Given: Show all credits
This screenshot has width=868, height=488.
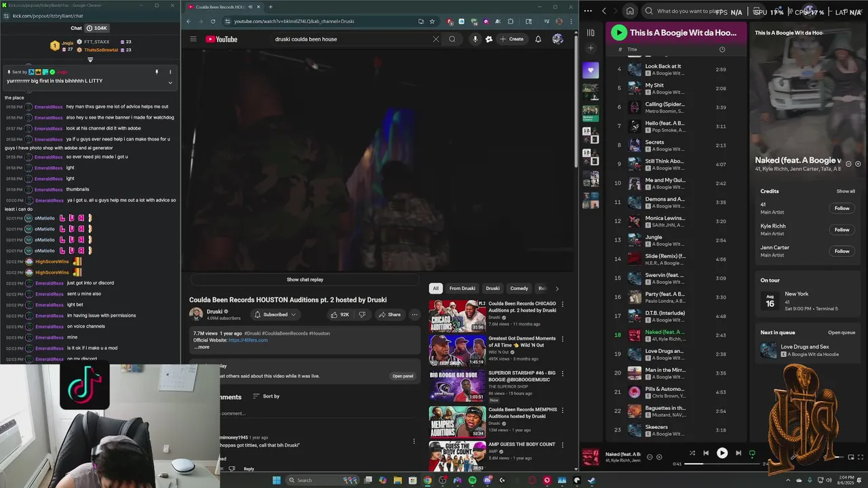Looking at the screenshot, I should 846,191.
